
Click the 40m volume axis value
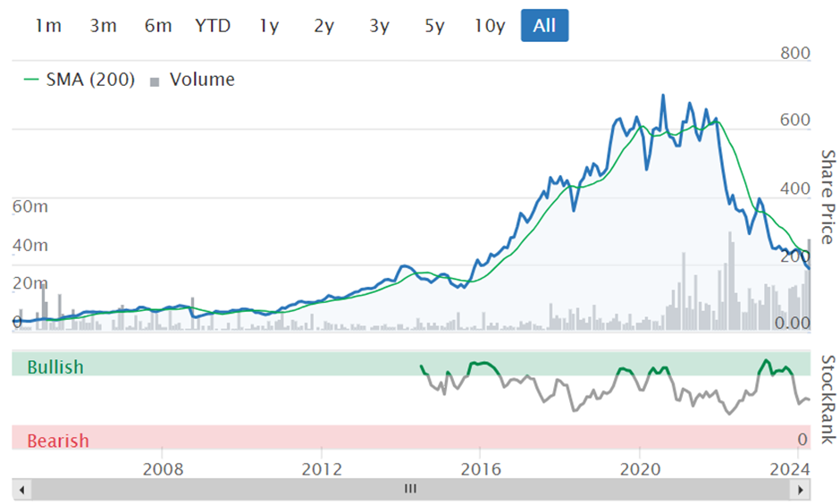30,246
